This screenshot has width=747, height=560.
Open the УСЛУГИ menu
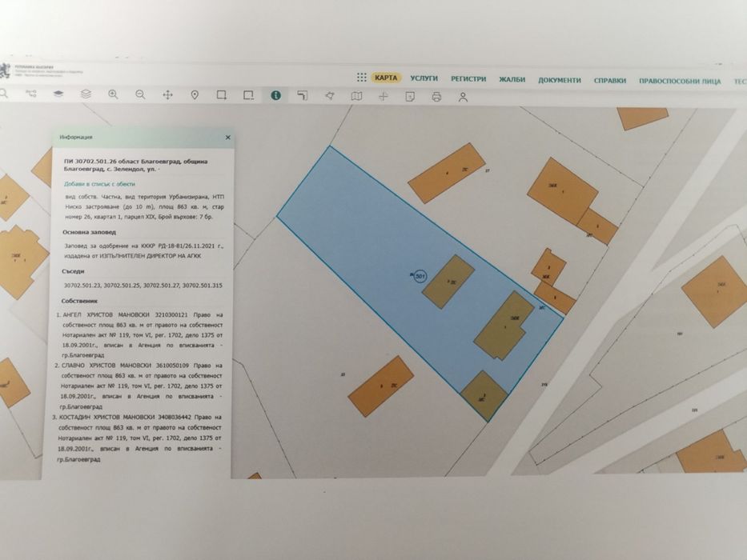point(424,78)
